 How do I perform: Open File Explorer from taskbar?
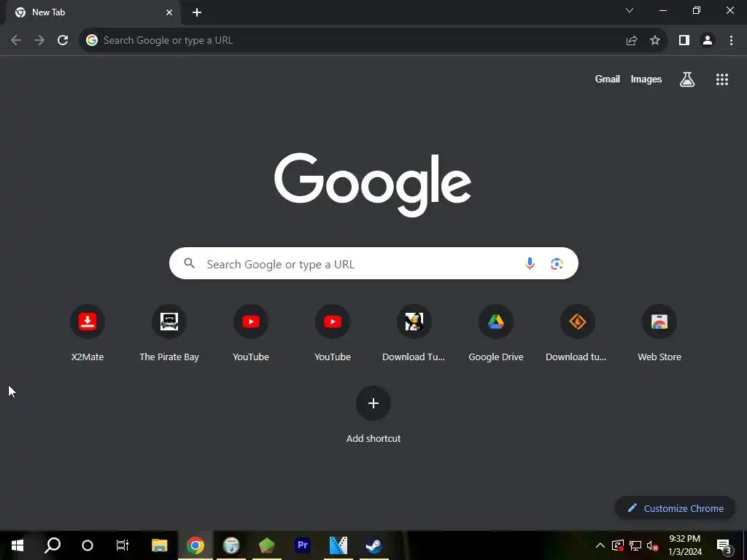pyautogui.click(x=160, y=545)
